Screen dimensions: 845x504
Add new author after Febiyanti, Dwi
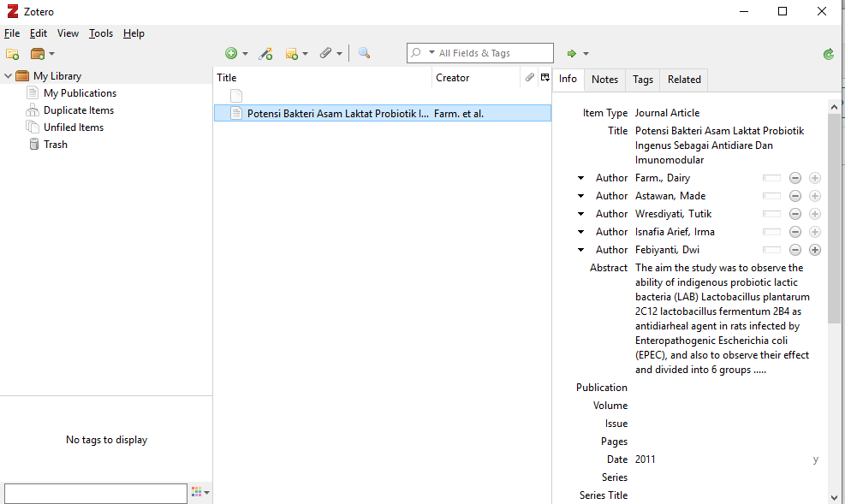[815, 250]
